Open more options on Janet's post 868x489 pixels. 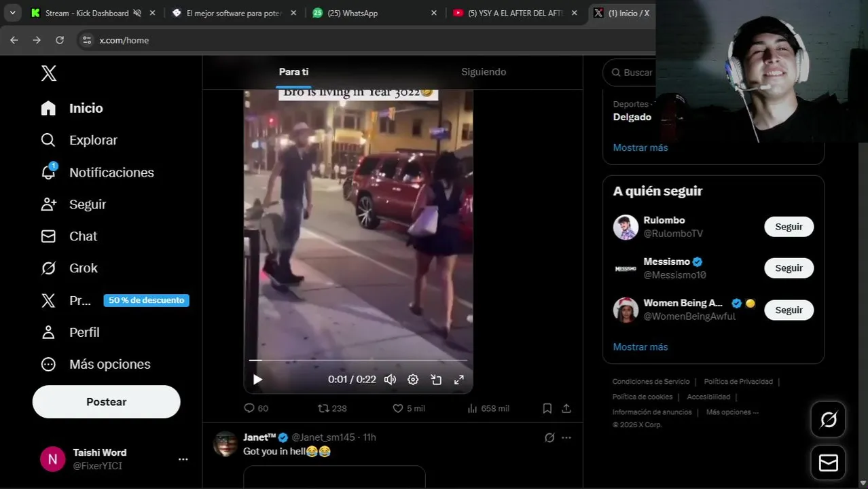(x=566, y=437)
